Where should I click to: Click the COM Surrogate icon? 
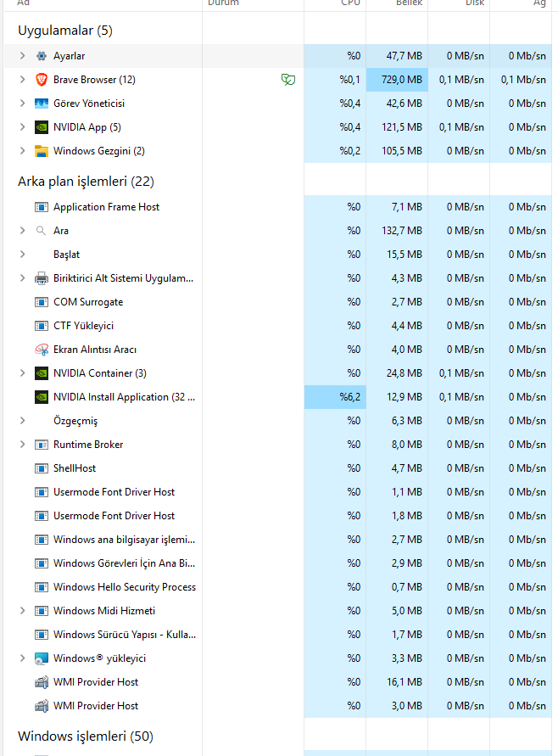(x=42, y=302)
